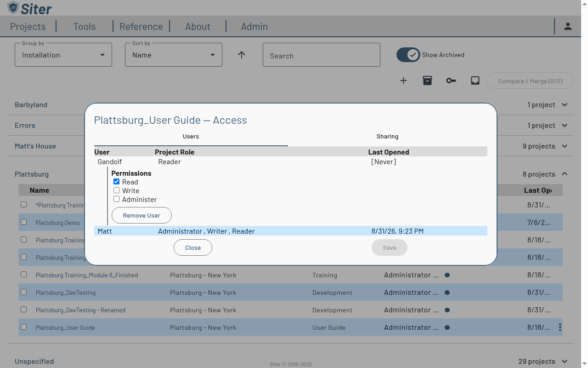
Task: Select the Plattsburg_DevTesting - Renamed checkbox
Action: (x=24, y=310)
